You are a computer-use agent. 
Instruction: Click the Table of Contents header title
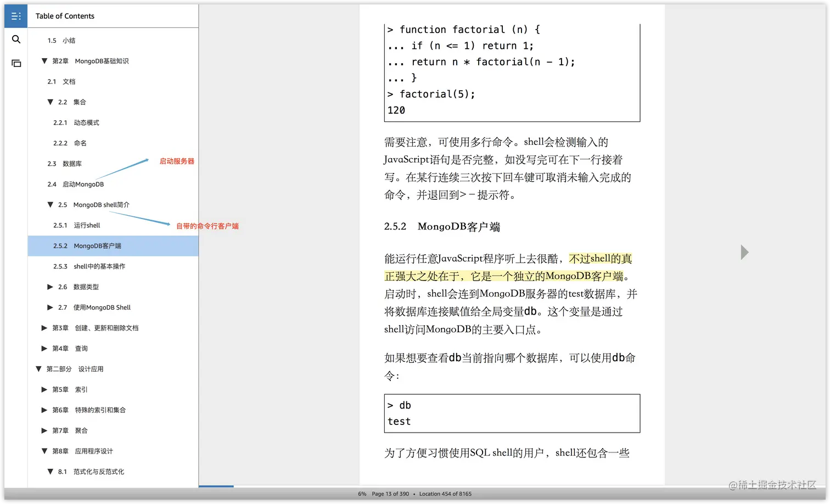65,16
